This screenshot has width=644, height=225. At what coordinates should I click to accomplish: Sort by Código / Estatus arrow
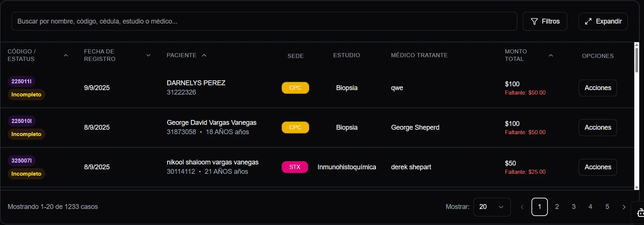[66, 55]
